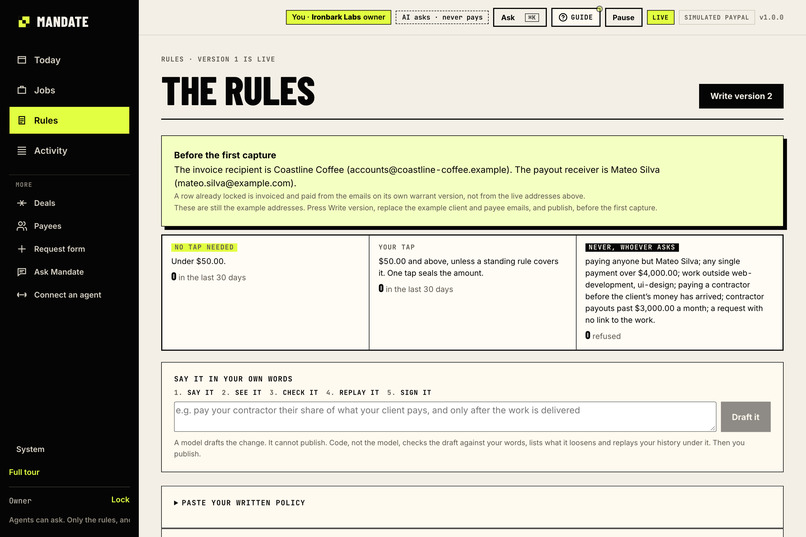
Task: Click the Before the first capture heading
Action: [x=225, y=155]
